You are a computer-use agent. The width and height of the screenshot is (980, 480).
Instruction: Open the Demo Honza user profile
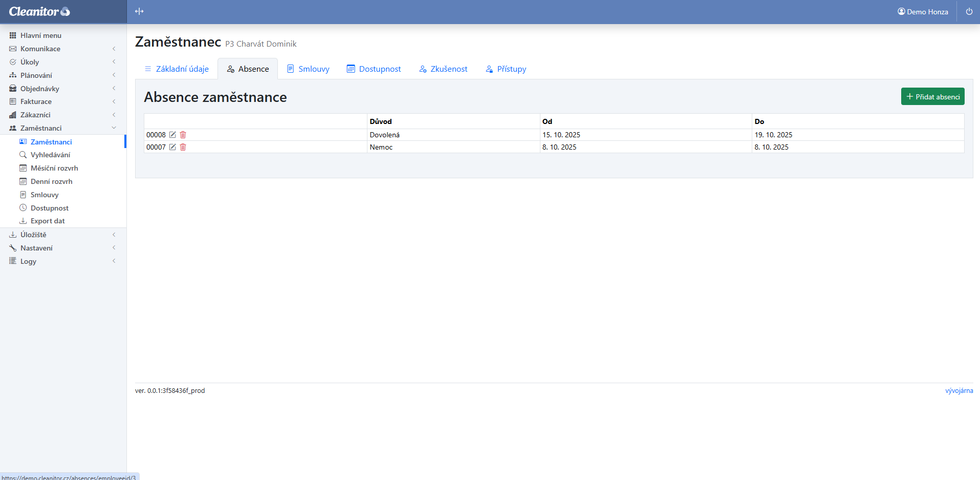point(923,11)
